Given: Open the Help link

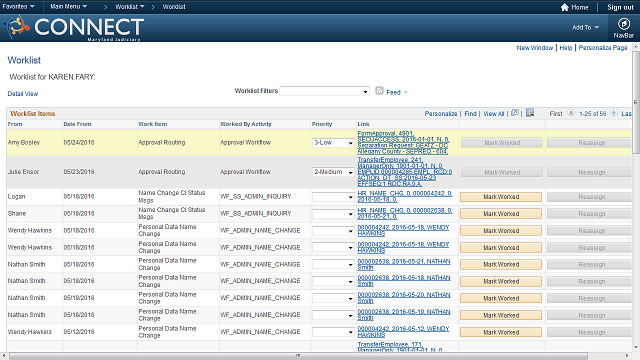Looking at the screenshot, I should [x=566, y=48].
